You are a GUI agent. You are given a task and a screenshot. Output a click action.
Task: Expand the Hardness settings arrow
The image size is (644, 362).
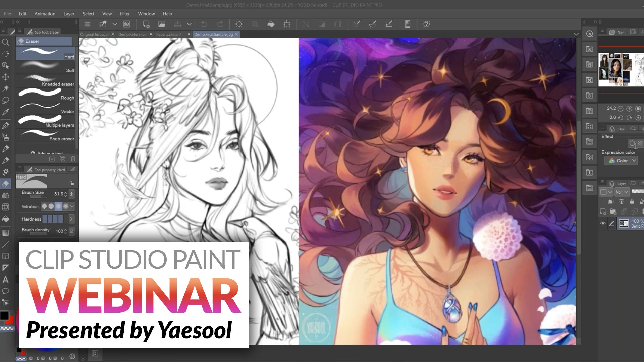click(71, 219)
